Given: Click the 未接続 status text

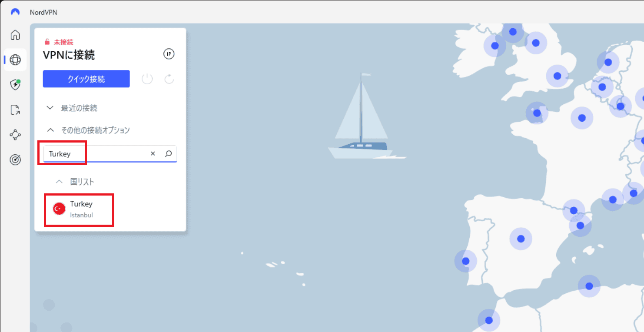Looking at the screenshot, I should (x=63, y=42).
